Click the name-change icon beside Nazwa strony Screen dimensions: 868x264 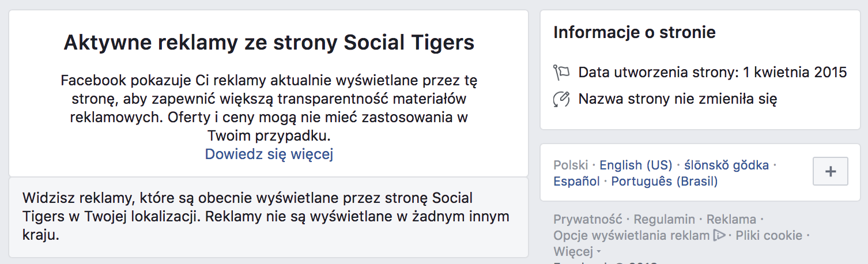(561, 99)
